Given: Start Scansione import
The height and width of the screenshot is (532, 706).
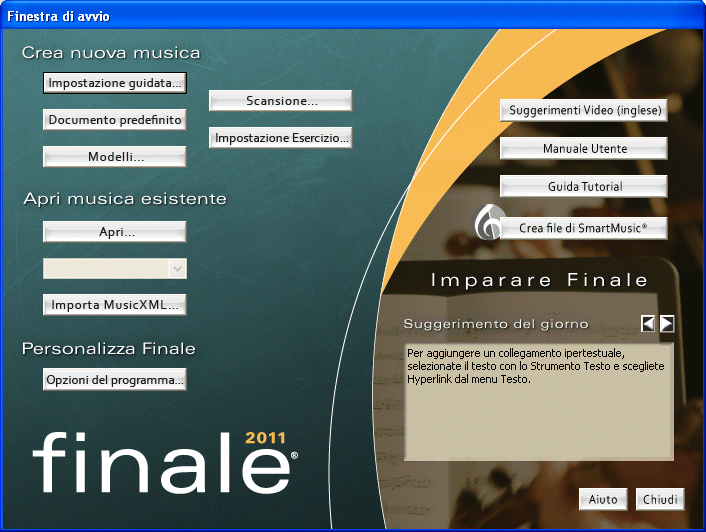Looking at the screenshot, I should (281, 101).
